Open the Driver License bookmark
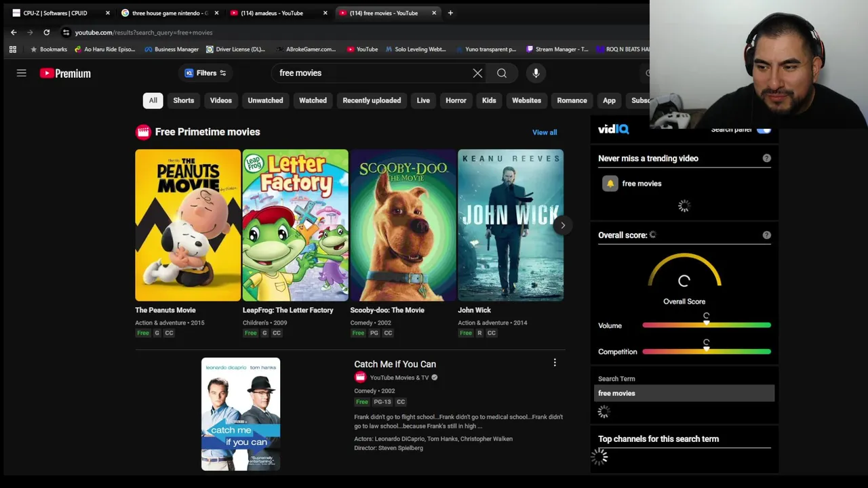 pyautogui.click(x=235, y=49)
